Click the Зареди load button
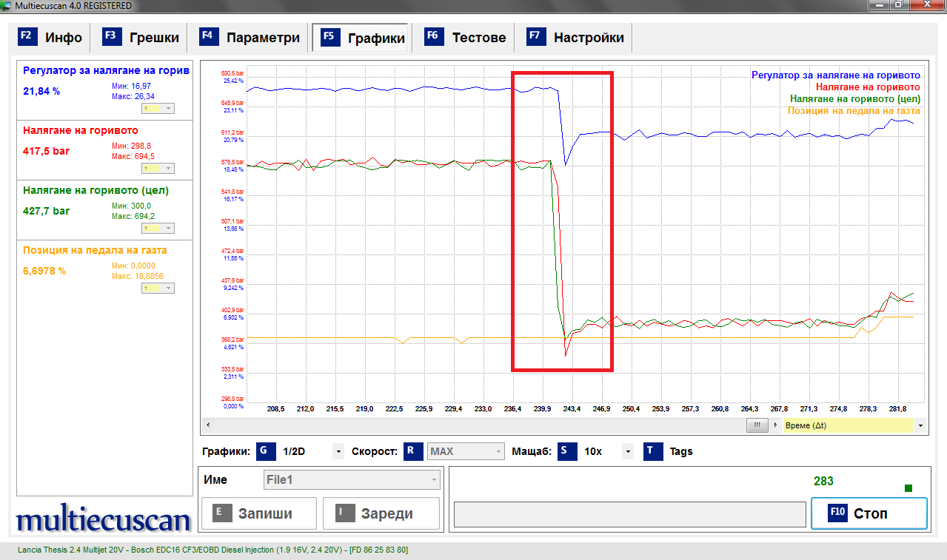947x560 pixels. [381, 513]
